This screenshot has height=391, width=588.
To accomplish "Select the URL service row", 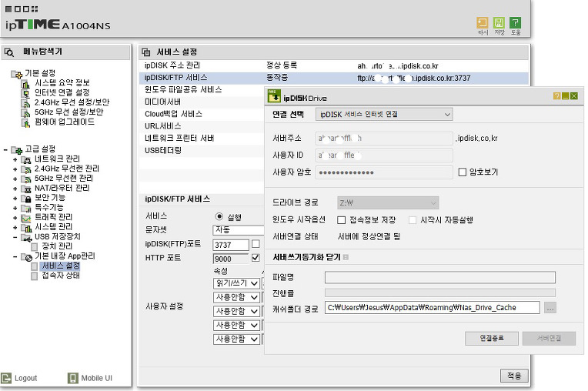I will point(202,126).
